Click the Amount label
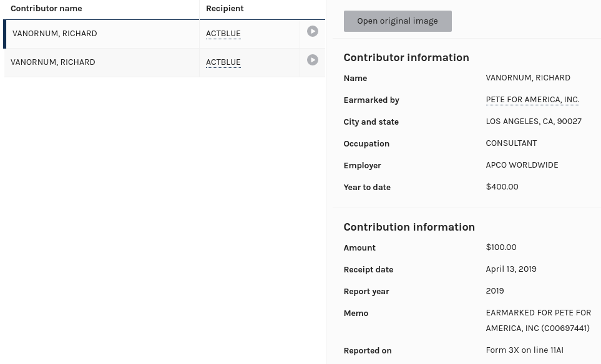The height and width of the screenshot is (364, 601). [x=359, y=248]
